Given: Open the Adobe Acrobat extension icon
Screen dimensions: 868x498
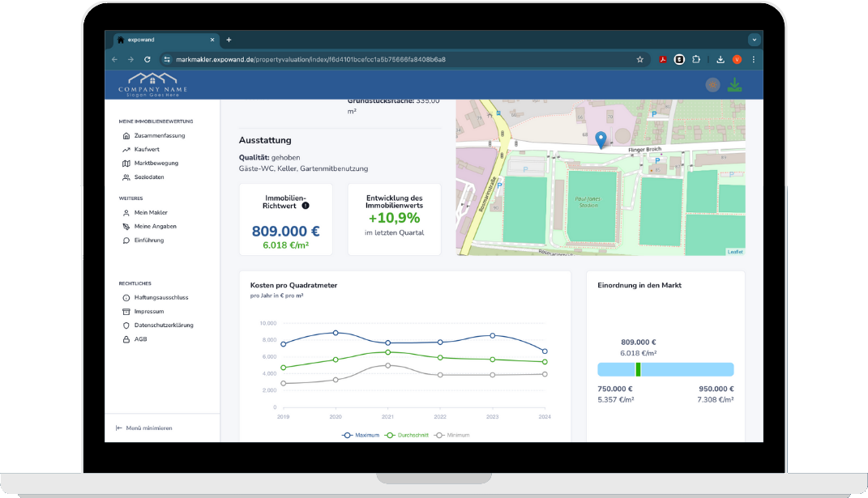Looking at the screenshot, I should [661, 59].
